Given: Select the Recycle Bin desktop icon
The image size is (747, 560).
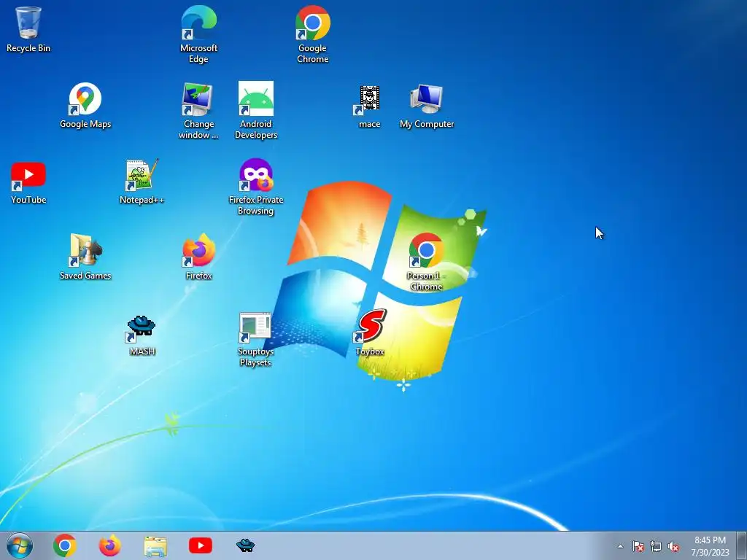Looking at the screenshot, I should (x=28, y=29).
